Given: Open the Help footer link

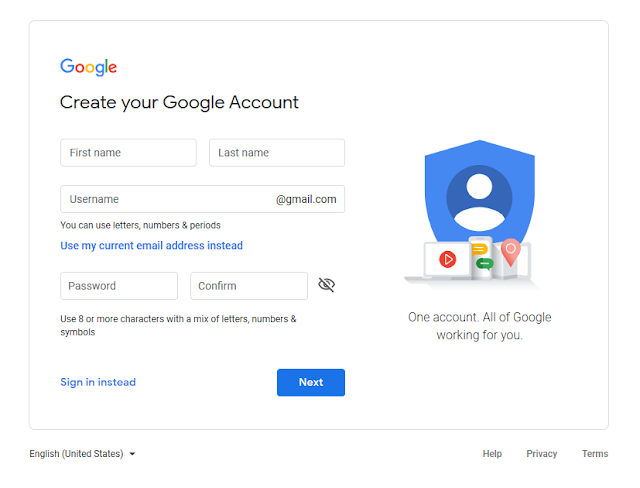Looking at the screenshot, I should click(x=492, y=454).
